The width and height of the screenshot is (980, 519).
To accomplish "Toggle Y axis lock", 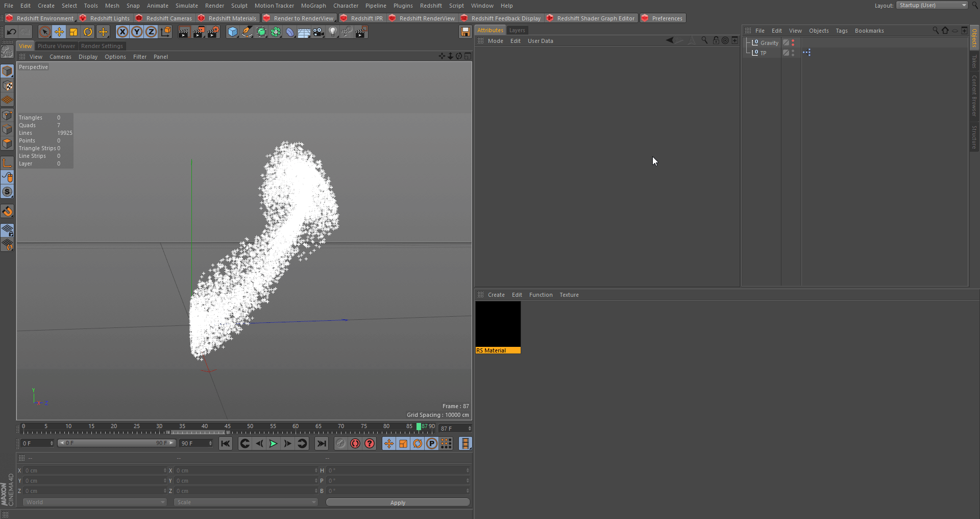I will (x=137, y=32).
